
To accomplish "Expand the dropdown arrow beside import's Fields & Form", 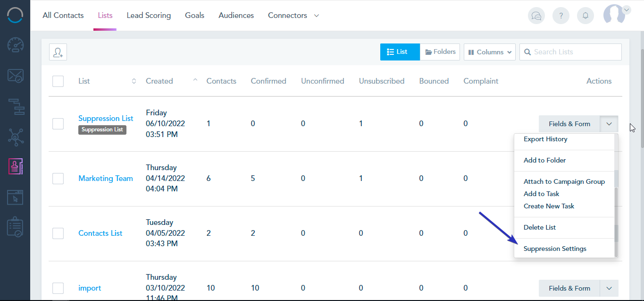I will (x=609, y=288).
